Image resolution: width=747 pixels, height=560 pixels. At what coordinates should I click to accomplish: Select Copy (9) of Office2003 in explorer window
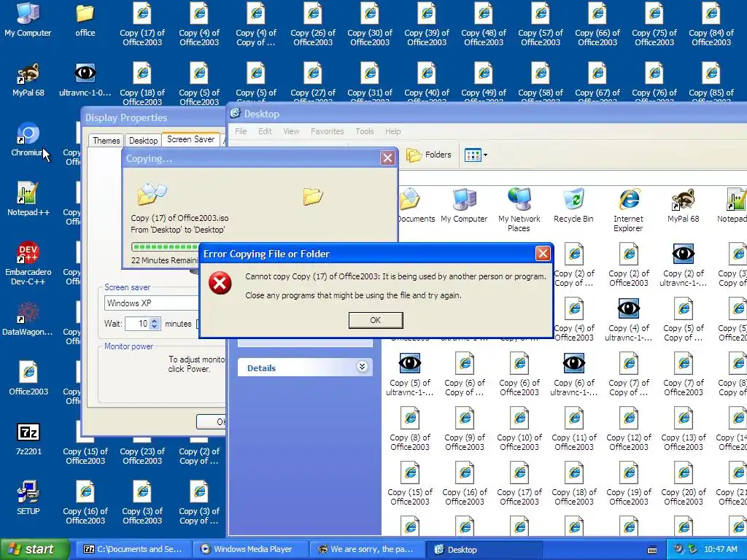coord(465,429)
